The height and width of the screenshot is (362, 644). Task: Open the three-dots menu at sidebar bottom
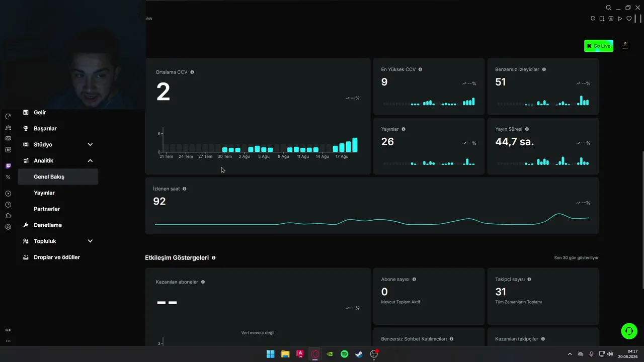[x=8, y=341]
